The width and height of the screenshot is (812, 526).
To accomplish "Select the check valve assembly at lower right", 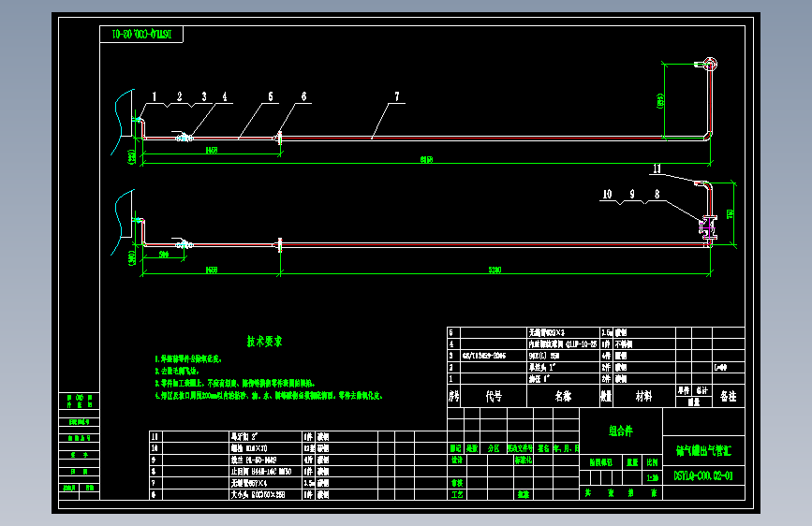I will click(x=708, y=227).
